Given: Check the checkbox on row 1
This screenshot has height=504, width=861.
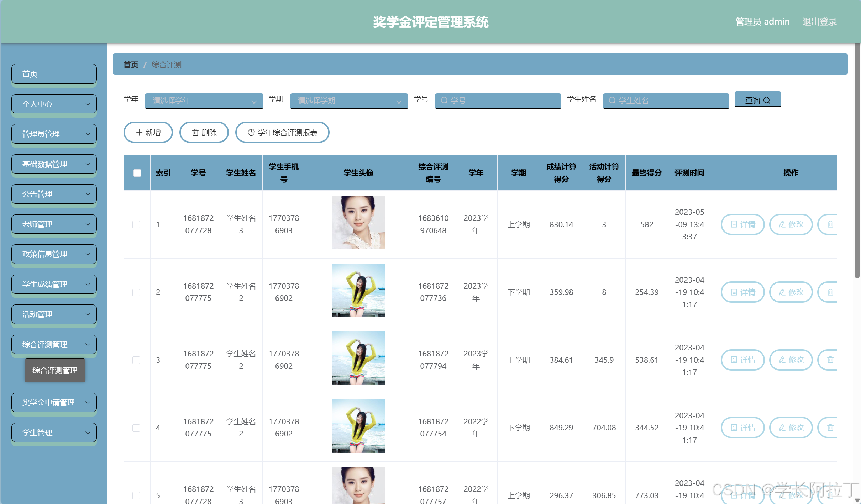Looking at the screenshot, I should pos(136,224).
